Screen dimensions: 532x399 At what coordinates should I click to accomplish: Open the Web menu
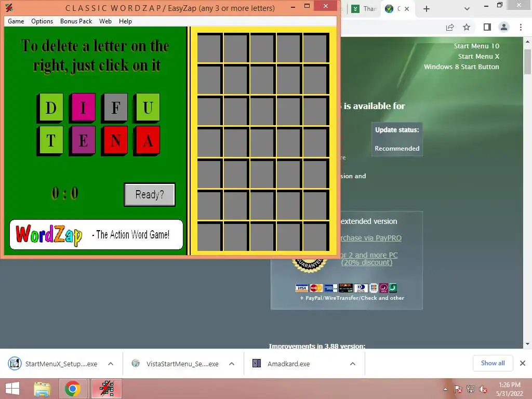pos(105,21)
